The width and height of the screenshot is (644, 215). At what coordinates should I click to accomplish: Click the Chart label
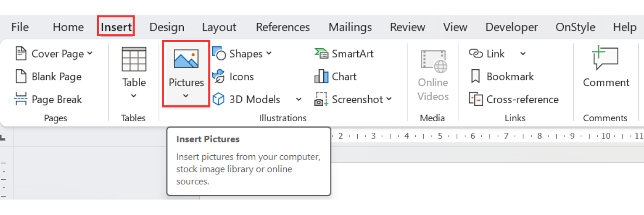pos(344,77)
